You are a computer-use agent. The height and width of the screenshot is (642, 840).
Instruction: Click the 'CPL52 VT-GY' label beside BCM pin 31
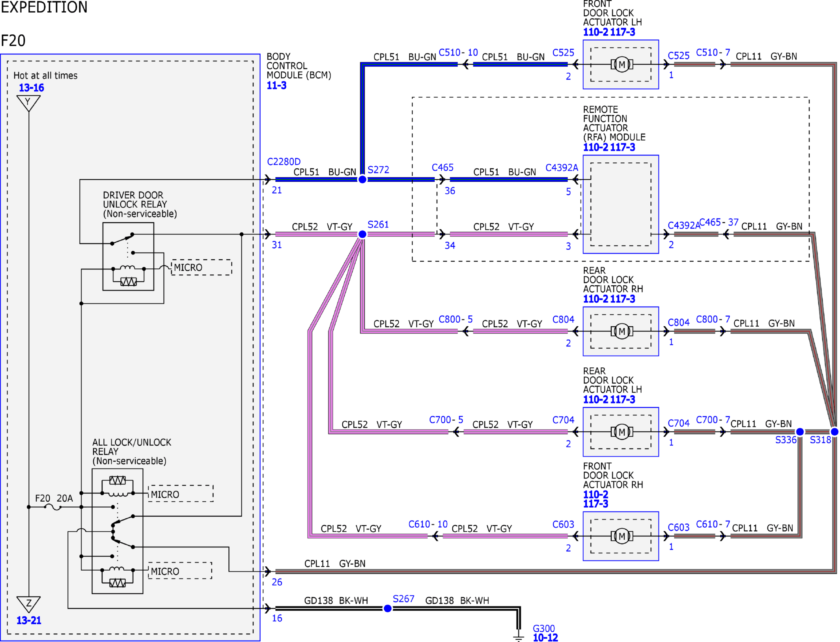coord(322,227)
